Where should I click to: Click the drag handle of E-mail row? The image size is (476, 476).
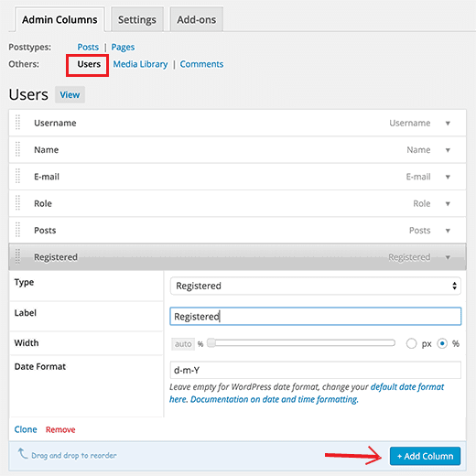pos(17,176)
